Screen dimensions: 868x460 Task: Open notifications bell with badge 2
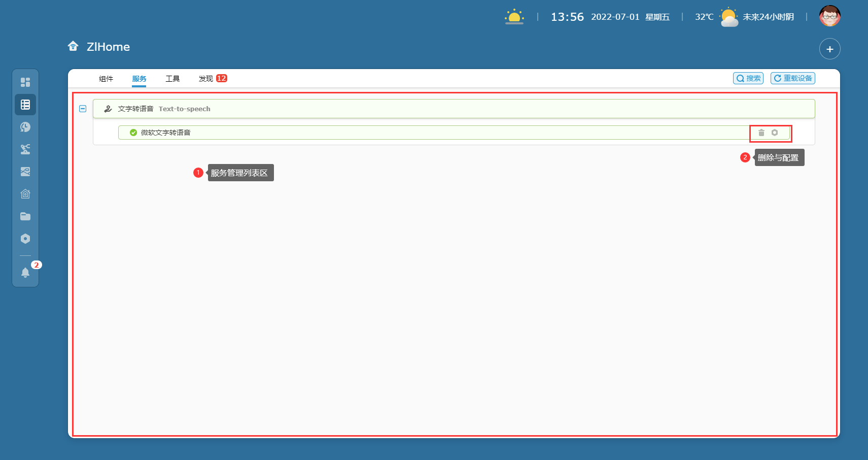coord(25,273)
